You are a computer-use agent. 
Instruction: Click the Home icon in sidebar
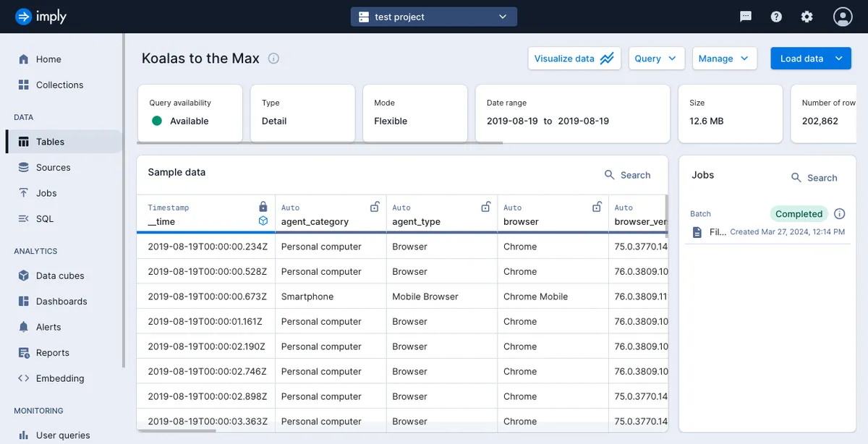tap(24, 59)
